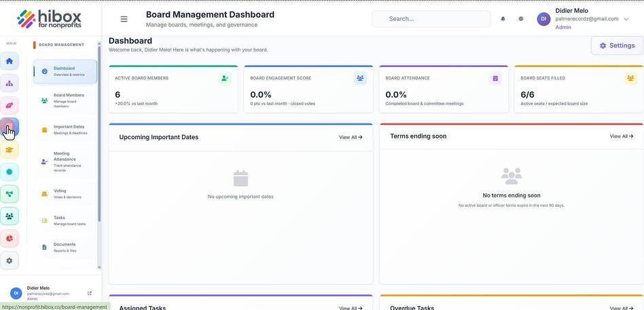Click the 'Board Management Dashboard' title
644x310 pixels.
210,15
